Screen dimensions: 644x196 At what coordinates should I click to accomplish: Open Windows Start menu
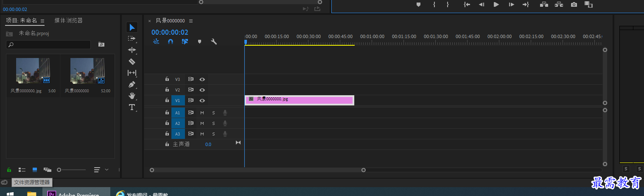[x=10, y=193]
